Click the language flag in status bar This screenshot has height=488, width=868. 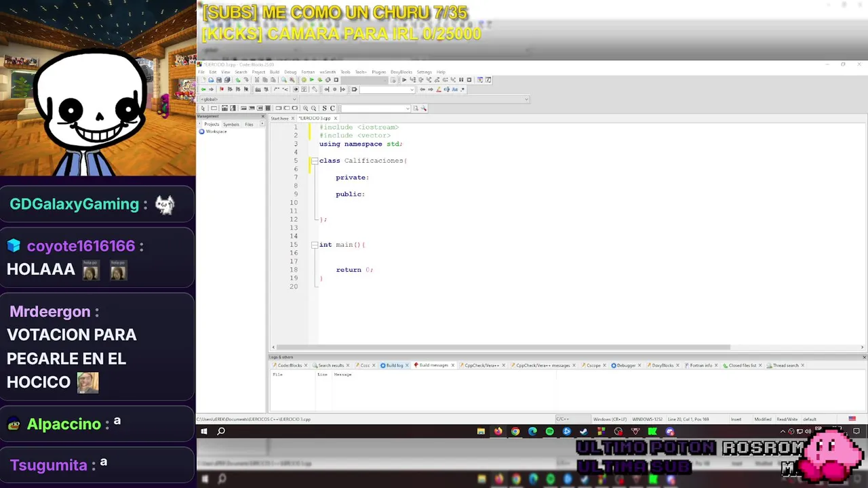coord(852,419)
